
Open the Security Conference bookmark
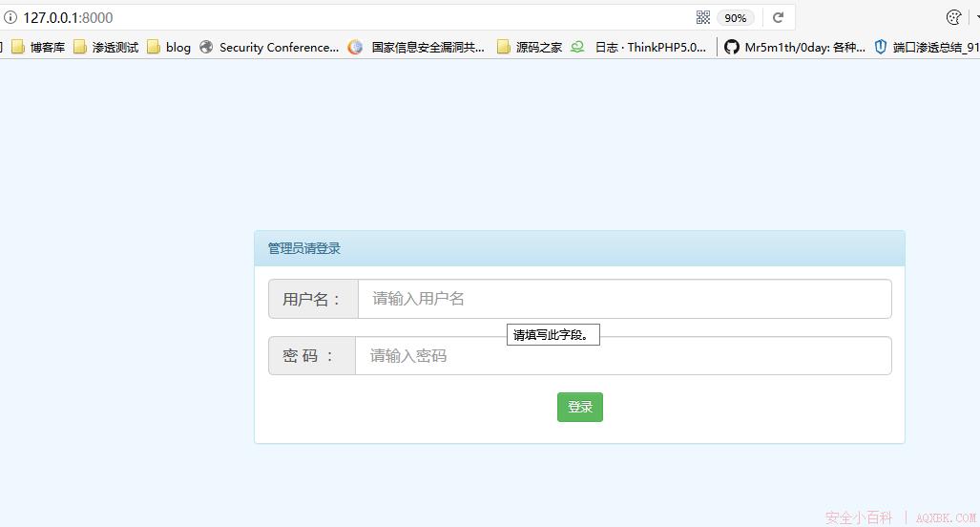coord(269,47)
